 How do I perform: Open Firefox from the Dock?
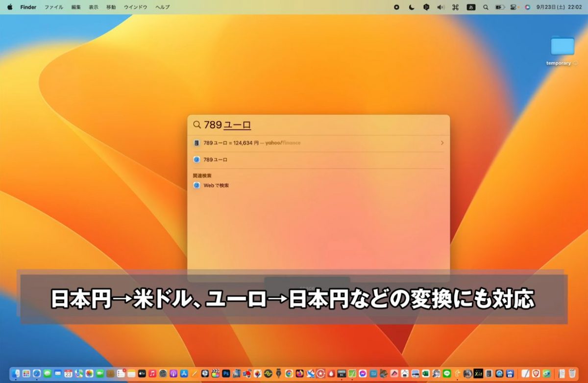click(300, 374)
